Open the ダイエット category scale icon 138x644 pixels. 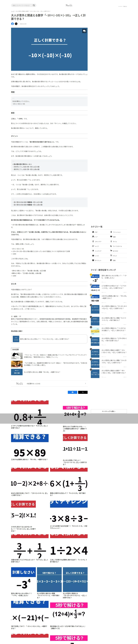coord(93,260)
